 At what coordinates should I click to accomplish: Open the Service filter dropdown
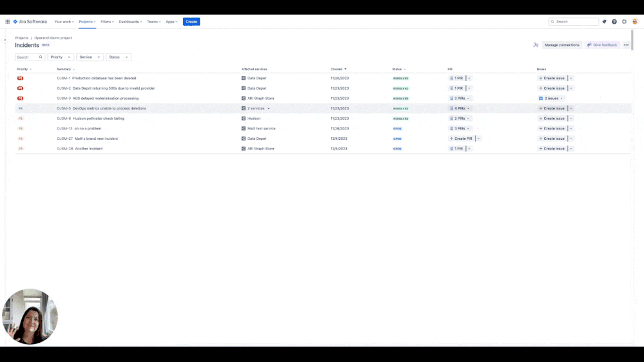(x=90, y=57)
